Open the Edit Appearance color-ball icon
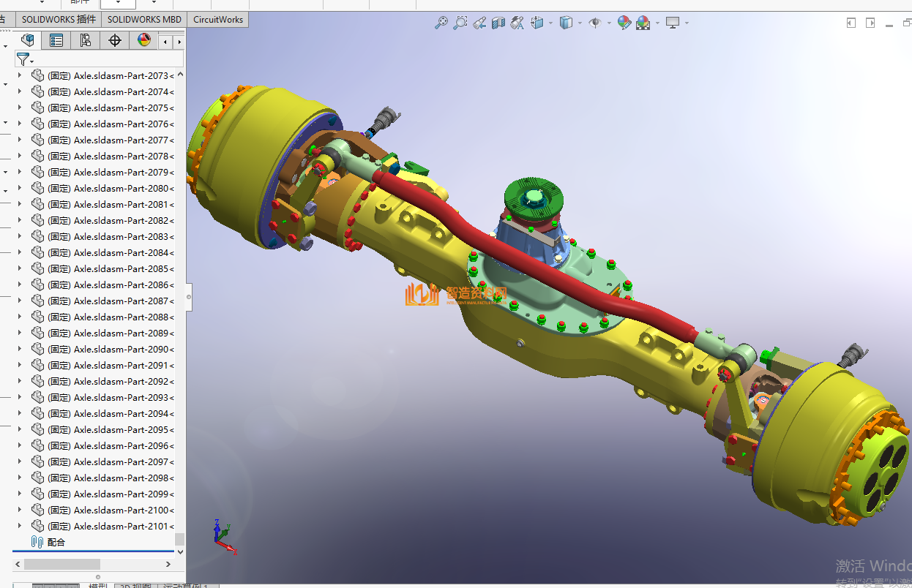Viewport: 912px width, 588px height. [624, 23]
